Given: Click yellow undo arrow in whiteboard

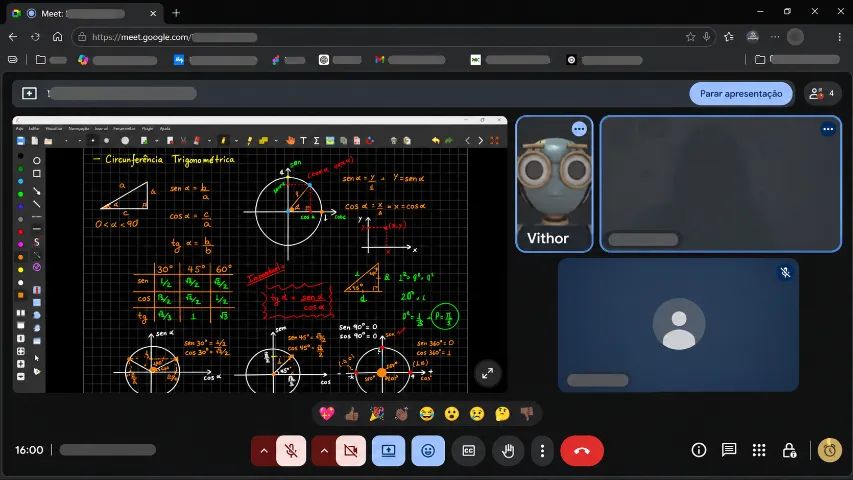Looking at the screenshot, I should tap(436, 140).
